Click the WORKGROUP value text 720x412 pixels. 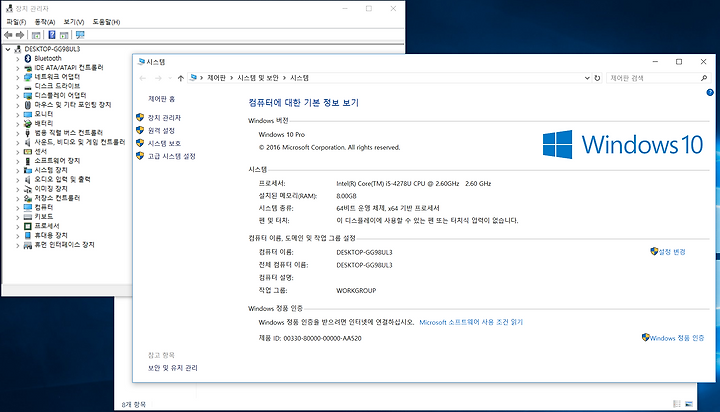356,291
